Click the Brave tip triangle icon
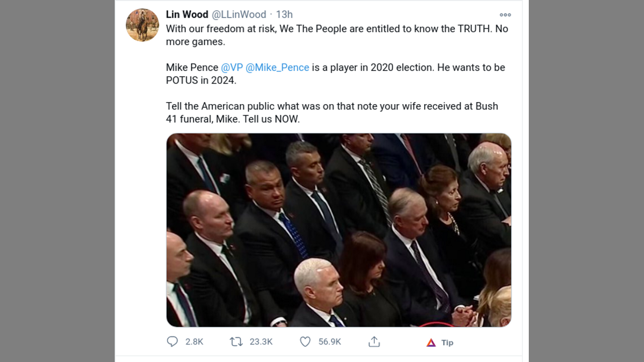Image resolution: width=644 pixels, height=362 pixels. 431,342
